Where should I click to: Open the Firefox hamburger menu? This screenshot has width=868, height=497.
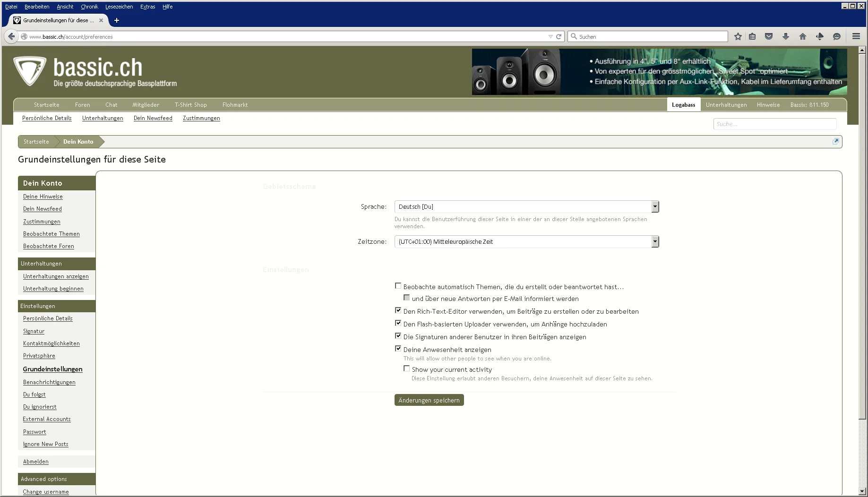[x=856, y=36]
